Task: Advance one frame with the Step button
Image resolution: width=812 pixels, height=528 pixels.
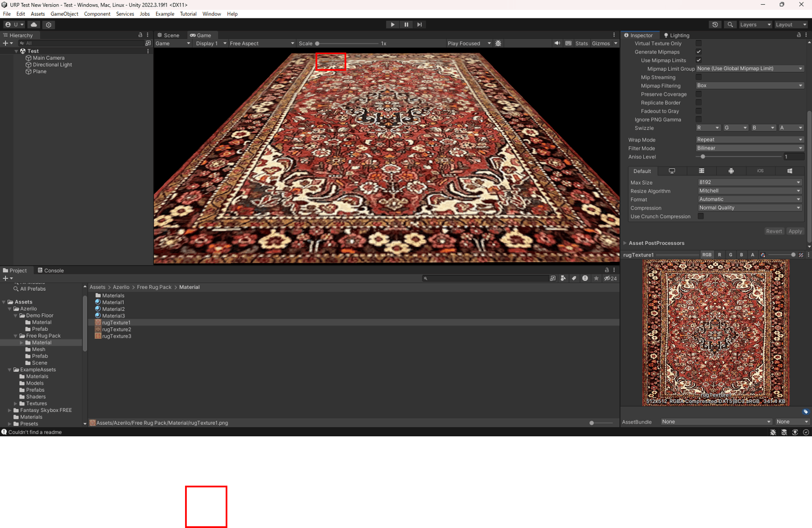Action: coord(419,24)
